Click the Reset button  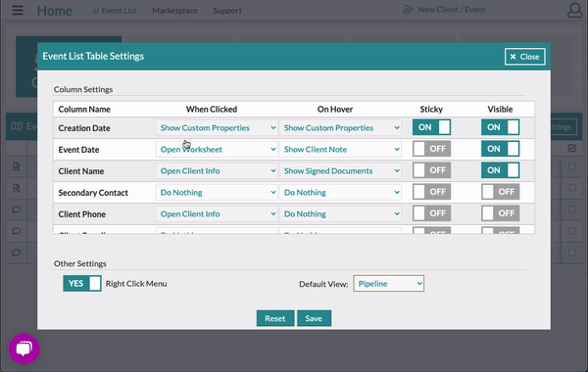click(275, 318)
